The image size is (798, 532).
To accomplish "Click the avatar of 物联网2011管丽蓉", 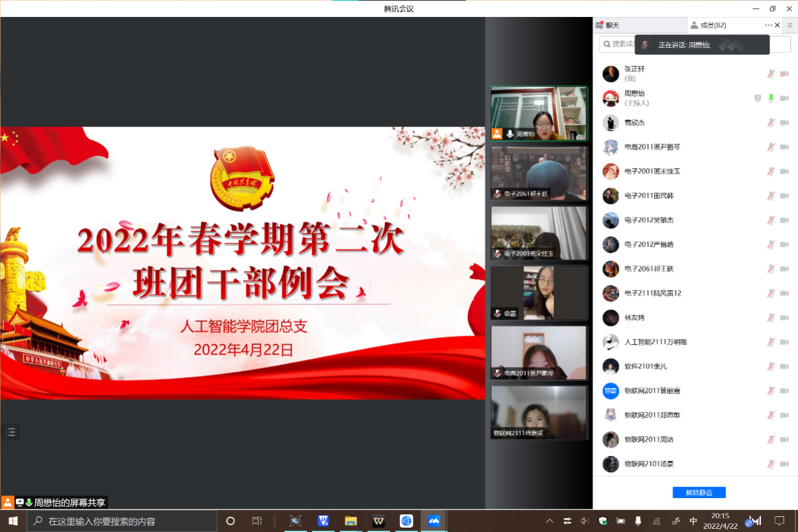I will pos(611,391).
